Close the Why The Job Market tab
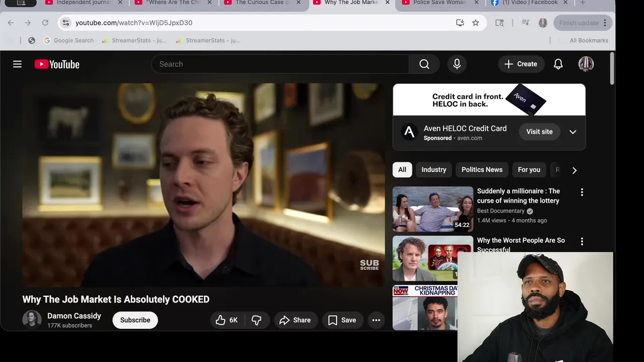 pyautogui.click(x=387, y=3)
